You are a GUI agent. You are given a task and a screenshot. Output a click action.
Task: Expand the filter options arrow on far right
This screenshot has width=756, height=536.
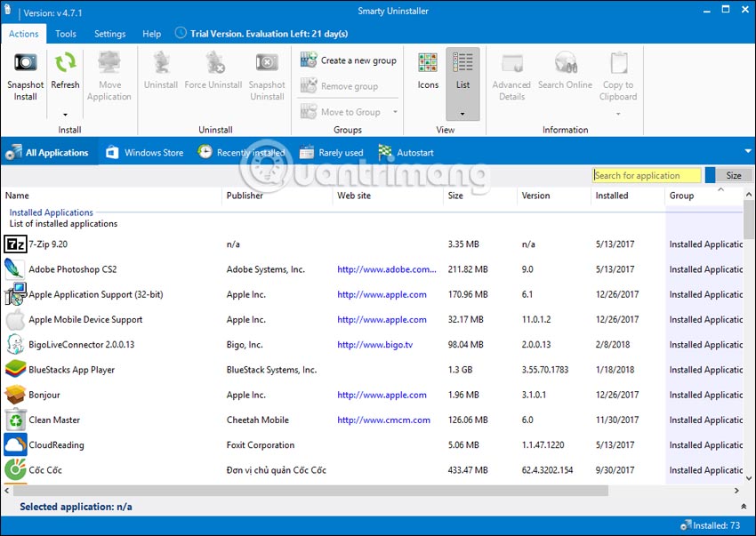pyautogui.click(x=748, y=151)
